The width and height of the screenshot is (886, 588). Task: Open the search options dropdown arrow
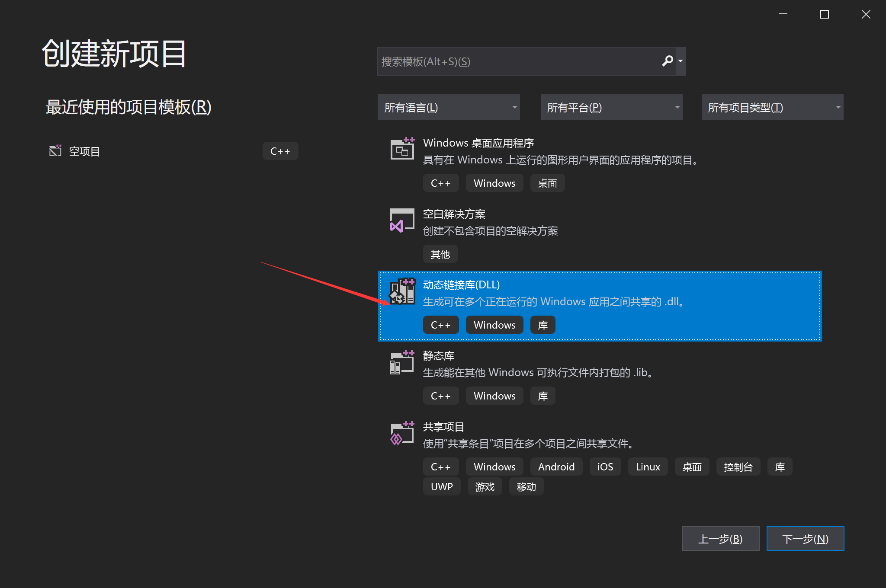point(681,61)
